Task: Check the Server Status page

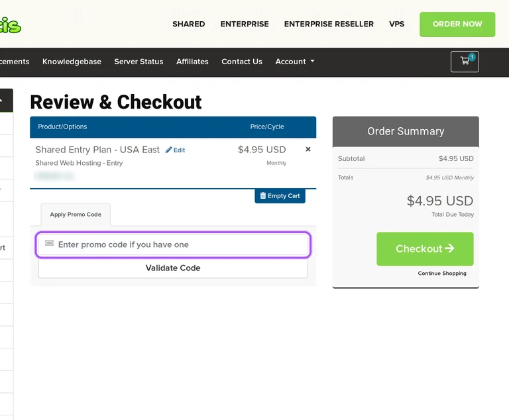Action: (139, 62)
